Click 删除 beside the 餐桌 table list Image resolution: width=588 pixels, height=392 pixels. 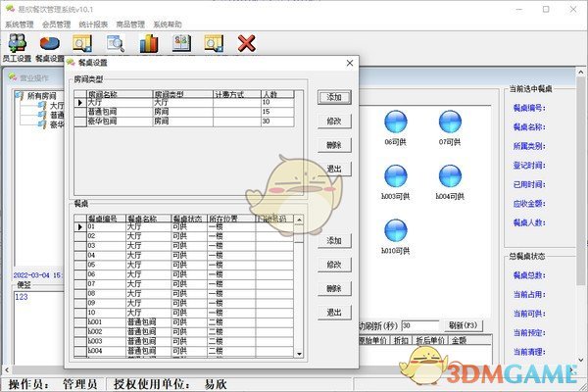click(334, 288)
